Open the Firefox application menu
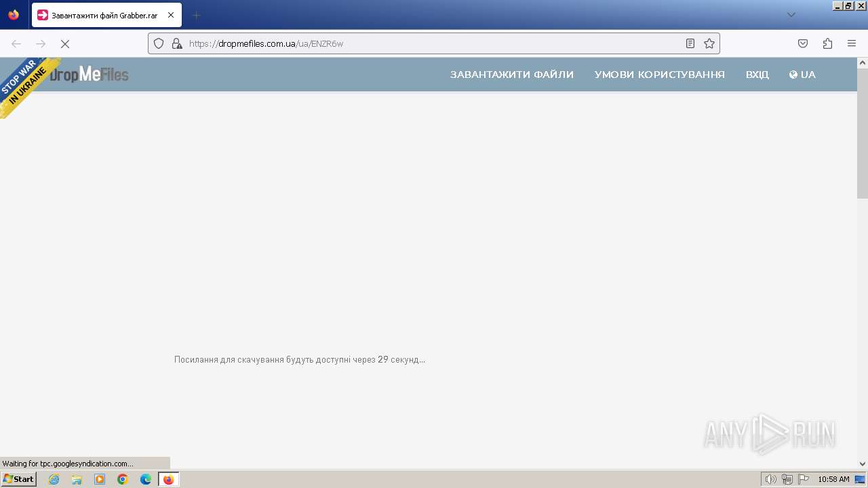This screenshot has width=868, height=488. click(852, 43)
